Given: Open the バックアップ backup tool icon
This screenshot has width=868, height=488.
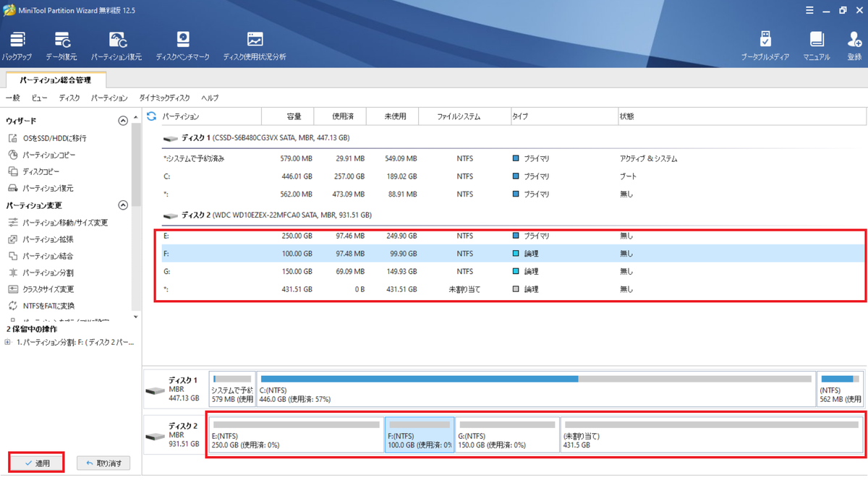Looking at the screenshot, I should [17, 46].
